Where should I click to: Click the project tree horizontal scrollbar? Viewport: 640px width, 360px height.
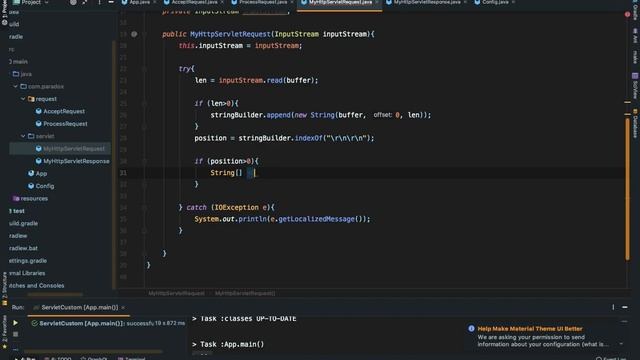(x=55, y=294)
